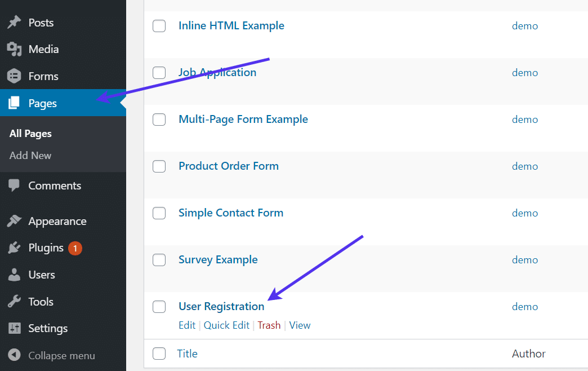588x371 pixels.
Task: Click the Users sidebar icon
Action: point(15,275)
